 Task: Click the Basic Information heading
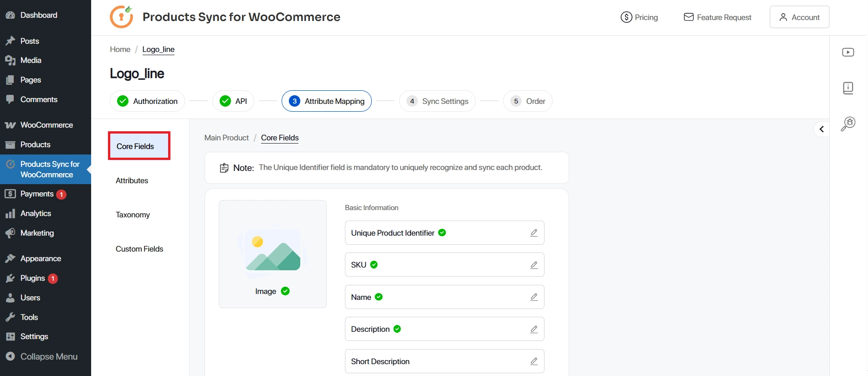pos(372,207)
